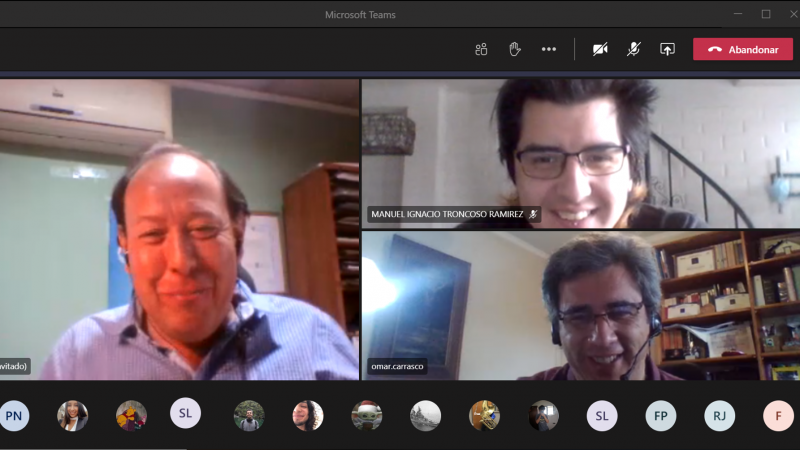Unmute the microphone
The height and width of the screenshot is (450, 800).
coord(633,49)
